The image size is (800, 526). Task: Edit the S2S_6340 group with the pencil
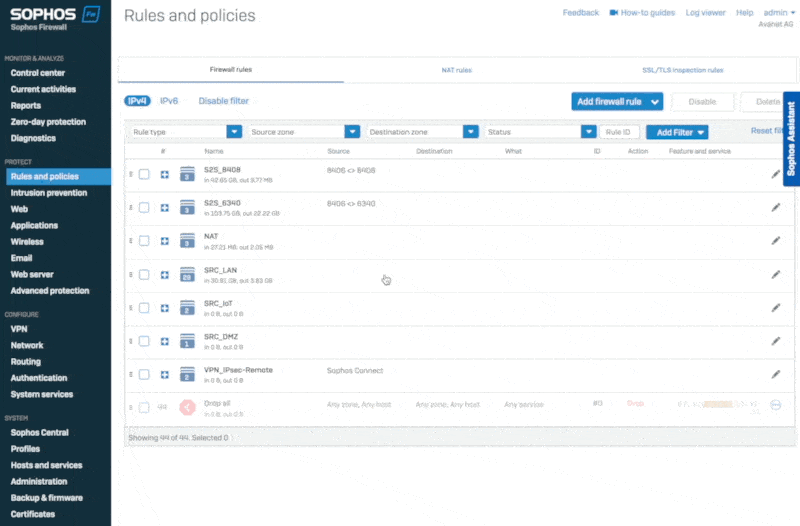coord(776,207)
